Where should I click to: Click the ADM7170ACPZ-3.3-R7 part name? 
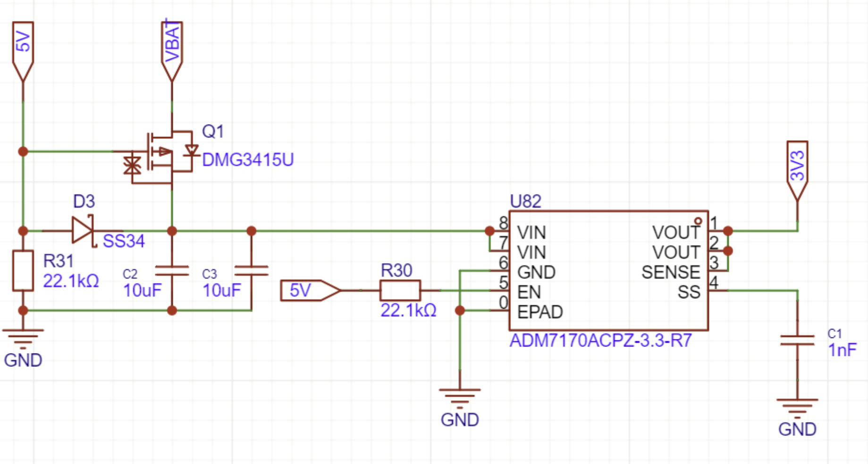(x=601, y=340)
